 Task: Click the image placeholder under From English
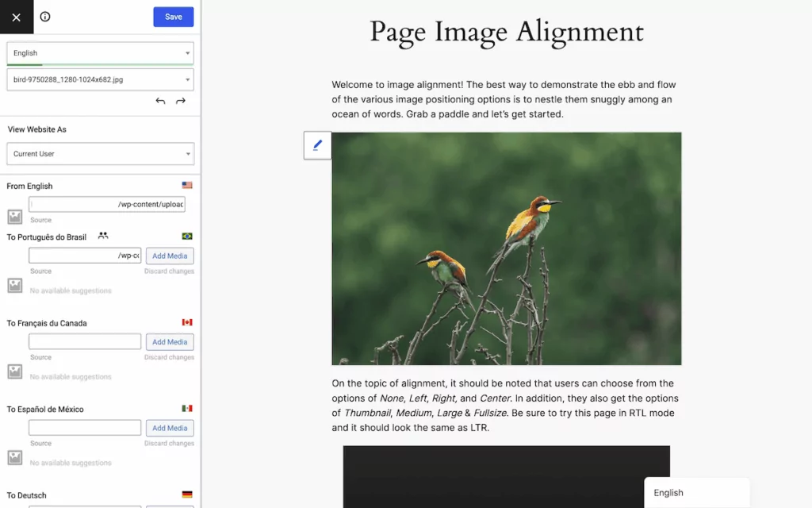coord(15,217)
